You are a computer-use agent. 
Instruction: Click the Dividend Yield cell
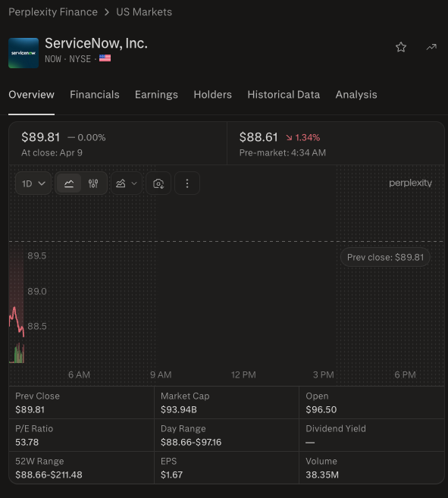point(371,435)
